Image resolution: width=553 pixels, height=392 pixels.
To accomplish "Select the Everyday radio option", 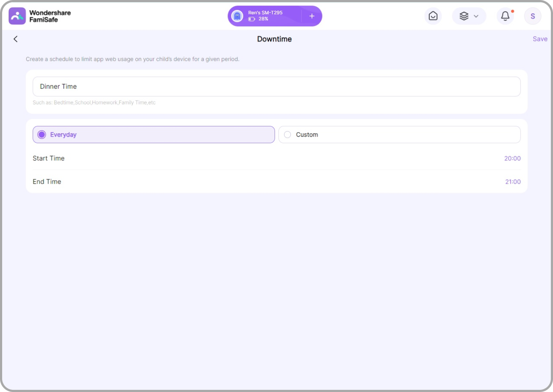I will (154, 135).
